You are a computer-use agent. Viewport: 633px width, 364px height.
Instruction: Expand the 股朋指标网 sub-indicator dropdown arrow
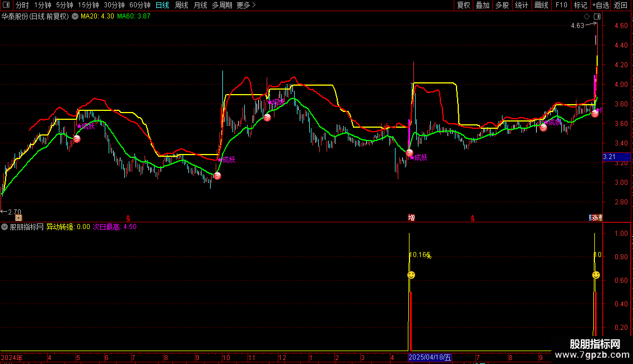click(x=4, y=227)
